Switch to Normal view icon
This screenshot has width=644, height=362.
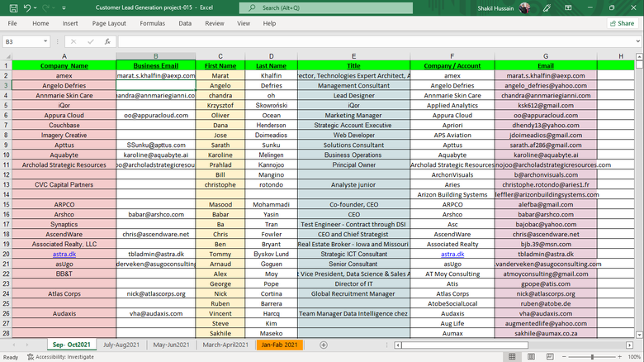click(x=512, y=357)
